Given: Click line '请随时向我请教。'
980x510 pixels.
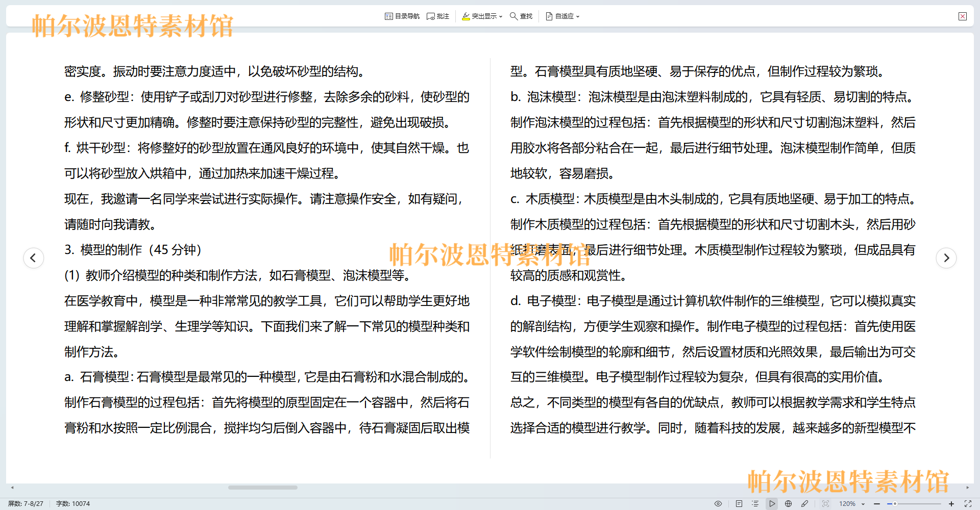Looking at the screenshot, I should [x=110, y=224].
